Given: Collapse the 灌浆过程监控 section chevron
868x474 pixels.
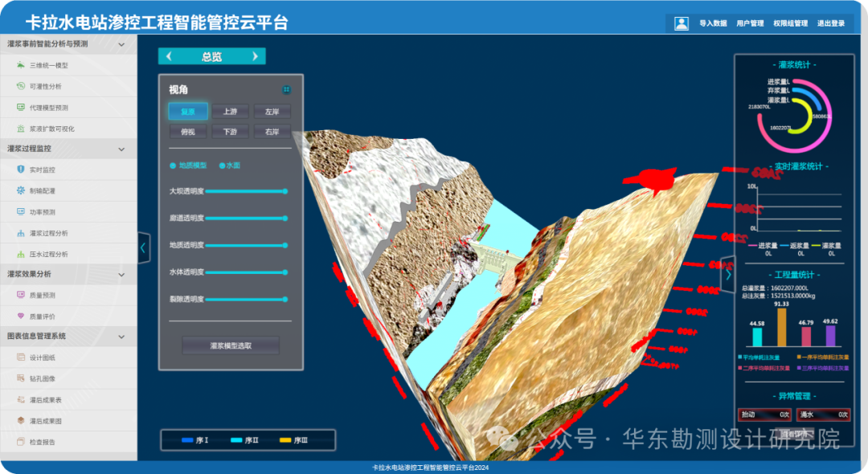Looking at the screenshot, I should coord(121,149).
